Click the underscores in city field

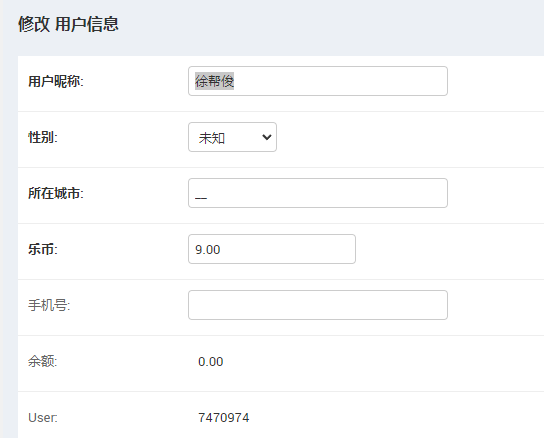tap(201, 198)
